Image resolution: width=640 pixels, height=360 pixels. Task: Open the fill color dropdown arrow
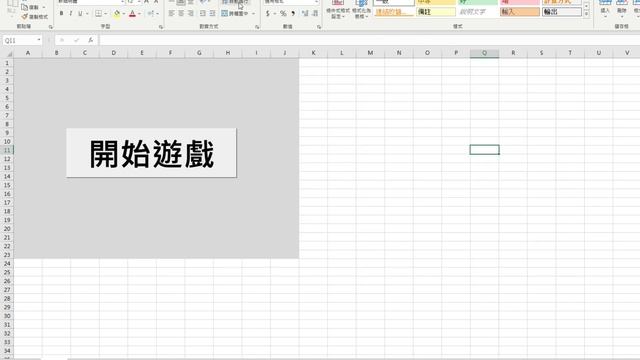[124, 13]
